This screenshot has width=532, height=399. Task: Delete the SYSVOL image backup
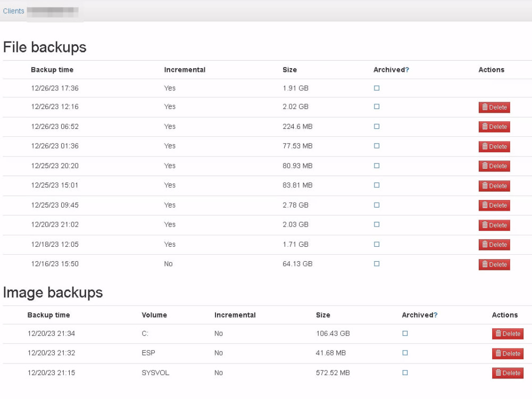click(507, 373)
